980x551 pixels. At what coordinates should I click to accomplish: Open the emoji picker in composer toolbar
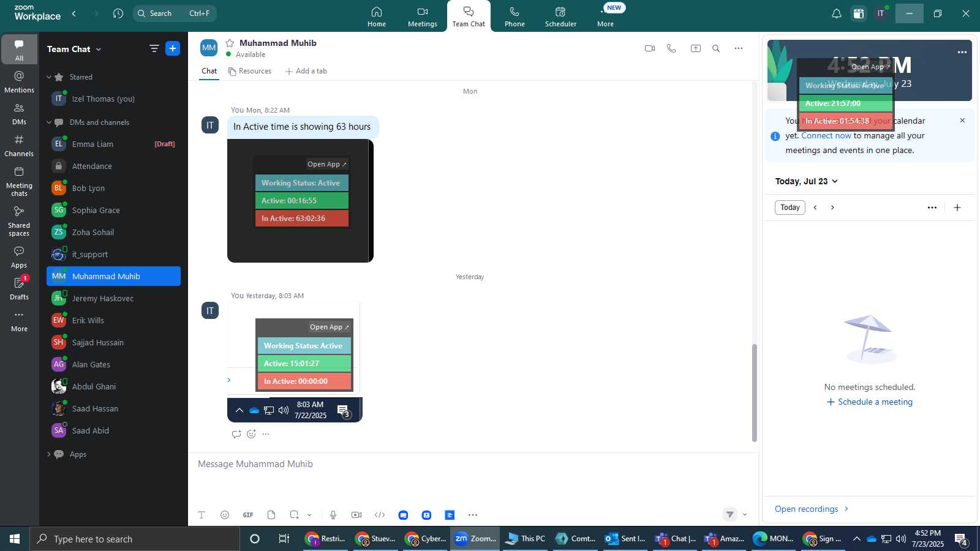225,515
